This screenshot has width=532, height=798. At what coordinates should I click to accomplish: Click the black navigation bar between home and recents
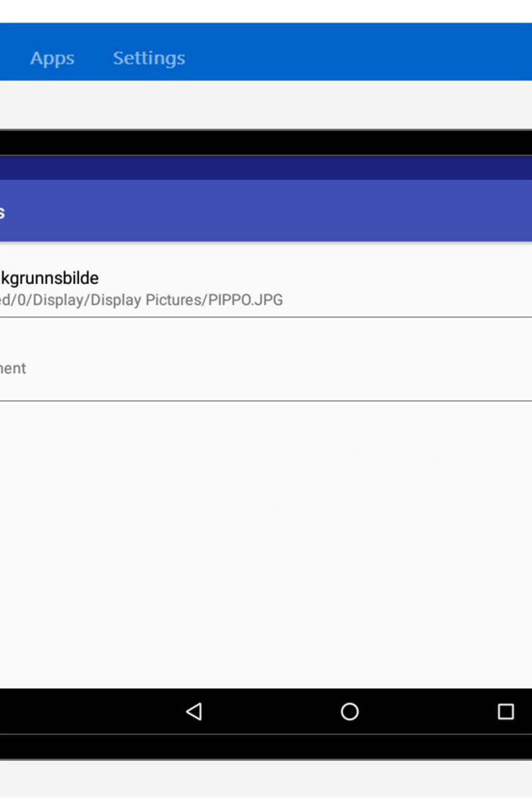[428, 712]
